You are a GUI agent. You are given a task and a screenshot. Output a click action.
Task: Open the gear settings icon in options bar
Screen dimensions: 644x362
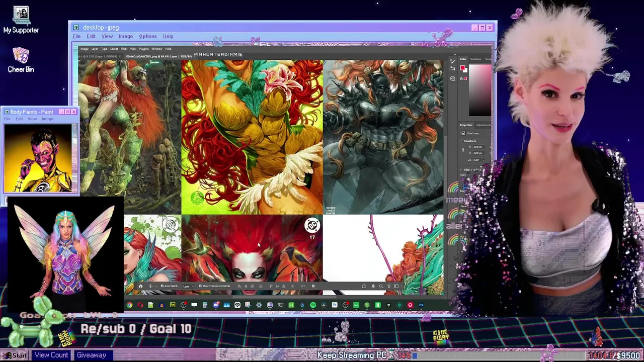(x=313, y=286)
